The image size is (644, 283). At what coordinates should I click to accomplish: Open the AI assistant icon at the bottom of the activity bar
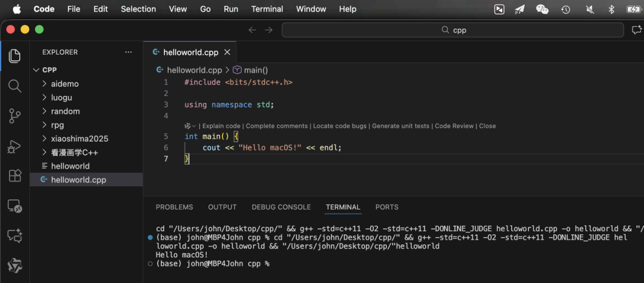pos(15,266)
